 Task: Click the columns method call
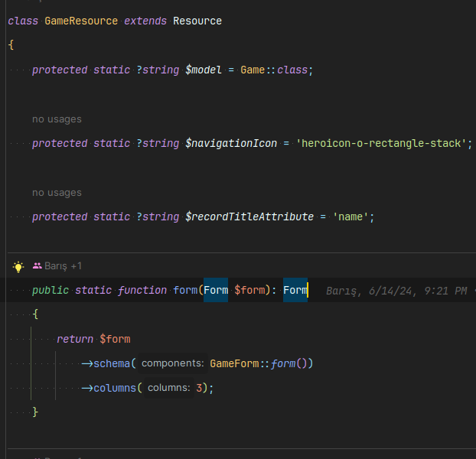115,388
